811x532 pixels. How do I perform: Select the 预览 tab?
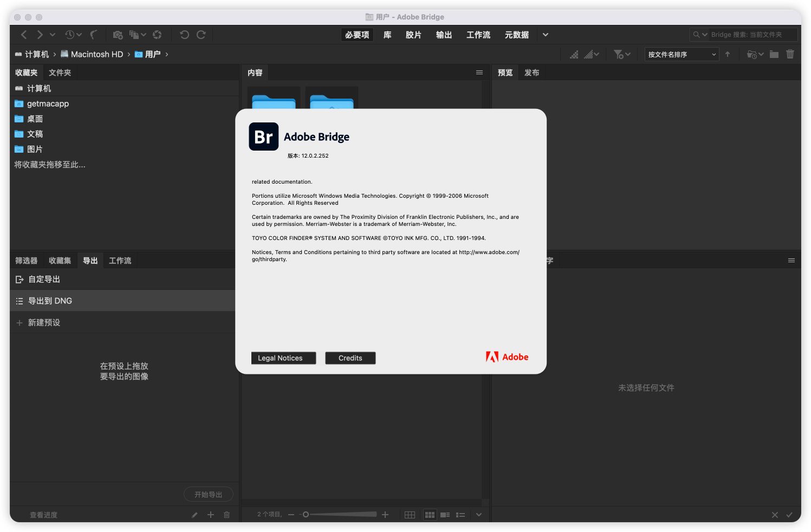505,73
